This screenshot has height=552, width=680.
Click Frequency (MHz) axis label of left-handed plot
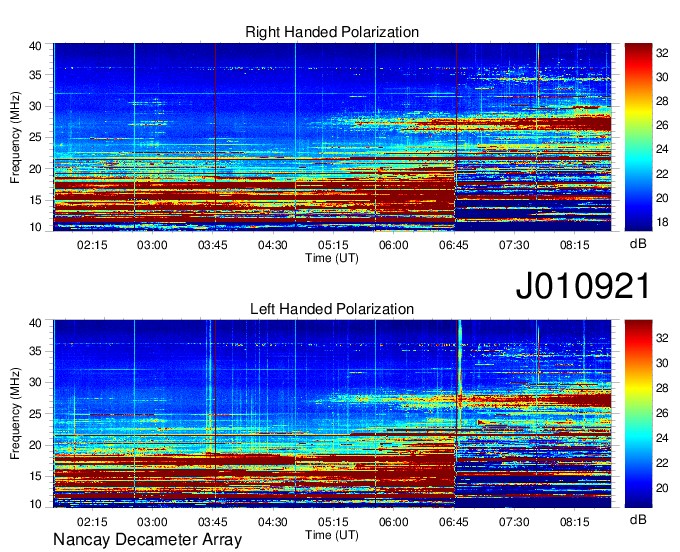pyautogui.click(x=15, y=414)
